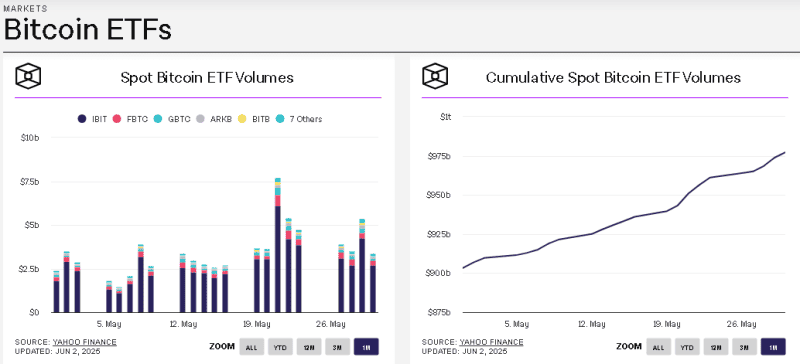Toggle the BITB legend entry
This screenshot has height=364, width=800.
click(x=255, y=119)
